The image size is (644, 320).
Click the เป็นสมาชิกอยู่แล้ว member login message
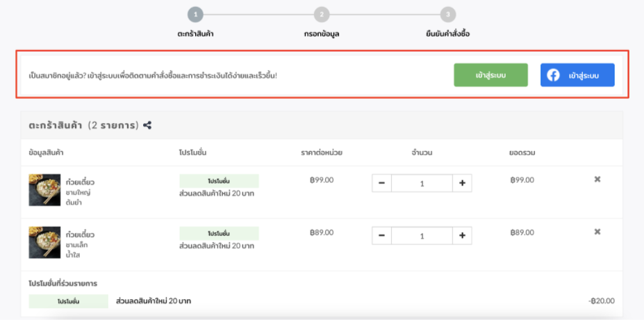tap(154, 76)
